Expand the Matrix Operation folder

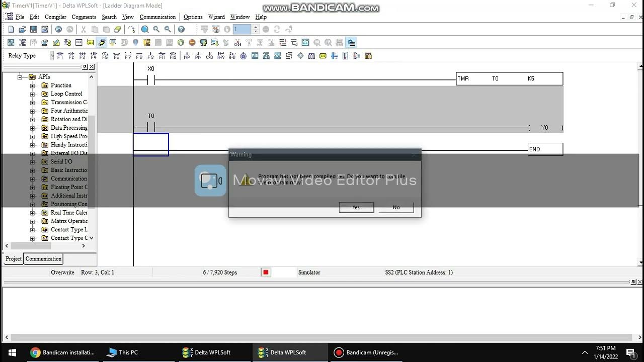coord(32,221)
